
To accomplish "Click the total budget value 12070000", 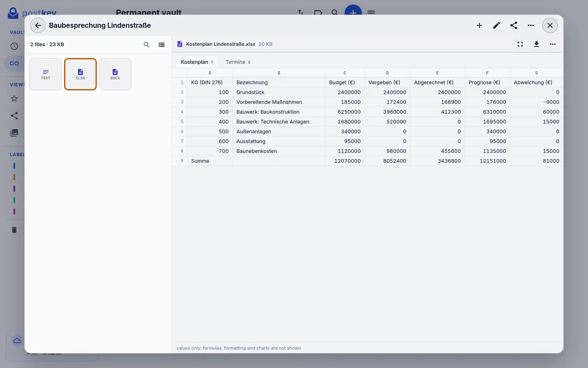I will coord(345,161).
